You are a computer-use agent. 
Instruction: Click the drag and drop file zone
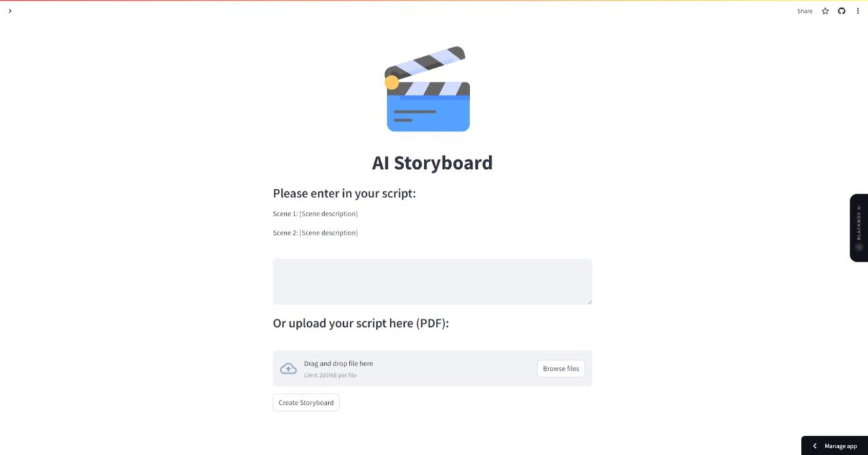tap(407, 368)
